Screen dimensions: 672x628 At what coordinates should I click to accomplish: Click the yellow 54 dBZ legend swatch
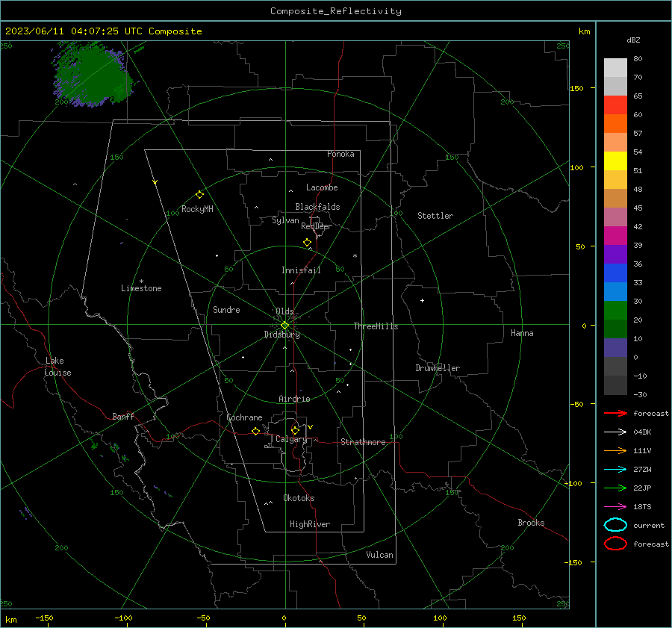pyautogui.click(x=615, y=161)
